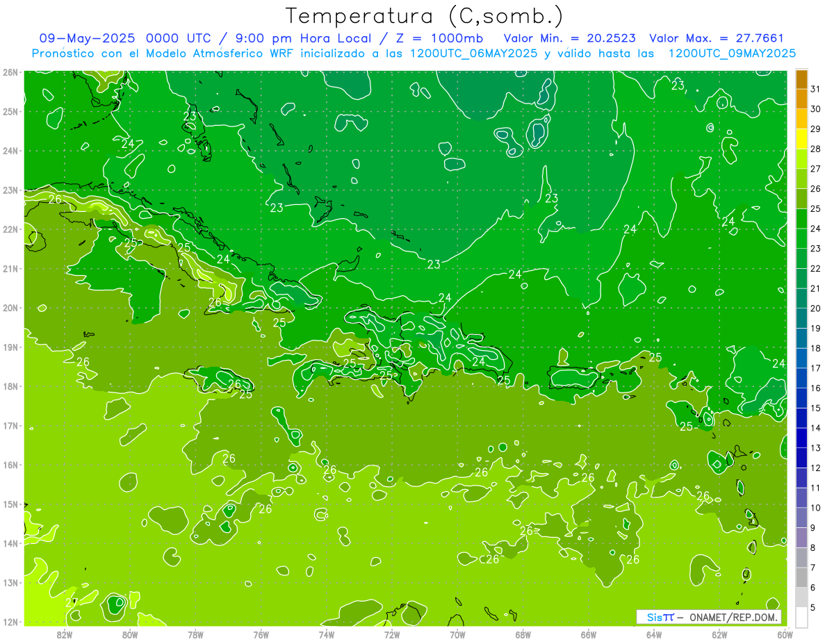Click the 80W longitude axis label

[130, 634]
